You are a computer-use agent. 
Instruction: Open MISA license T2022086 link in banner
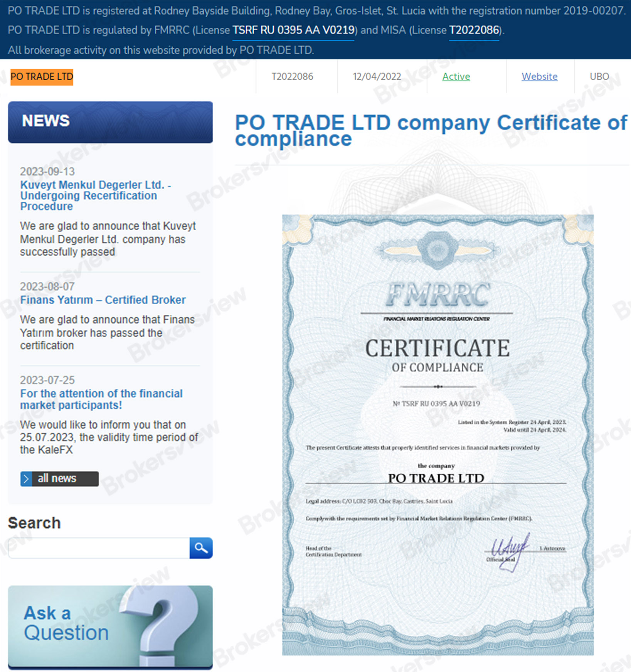point(474,30)
